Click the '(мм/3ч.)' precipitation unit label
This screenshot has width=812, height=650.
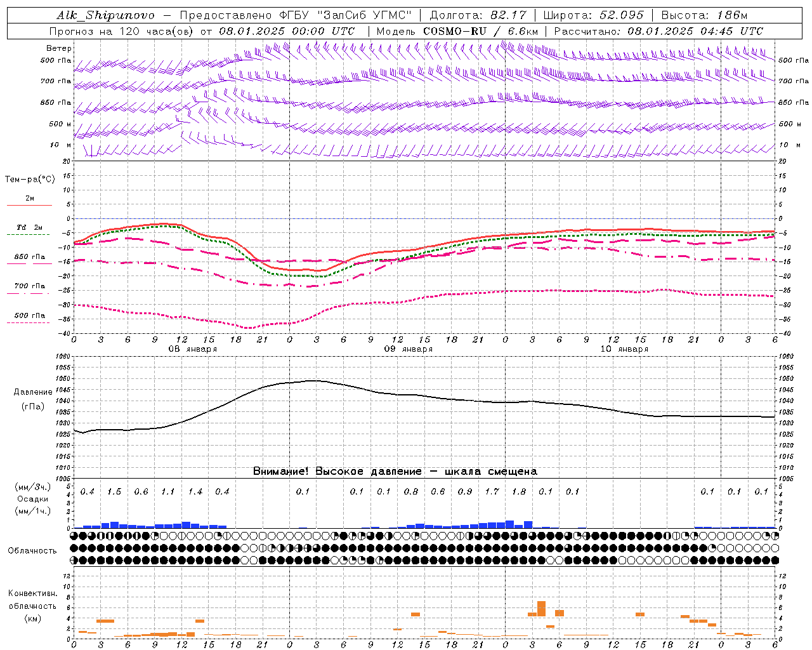pos(32,487)
